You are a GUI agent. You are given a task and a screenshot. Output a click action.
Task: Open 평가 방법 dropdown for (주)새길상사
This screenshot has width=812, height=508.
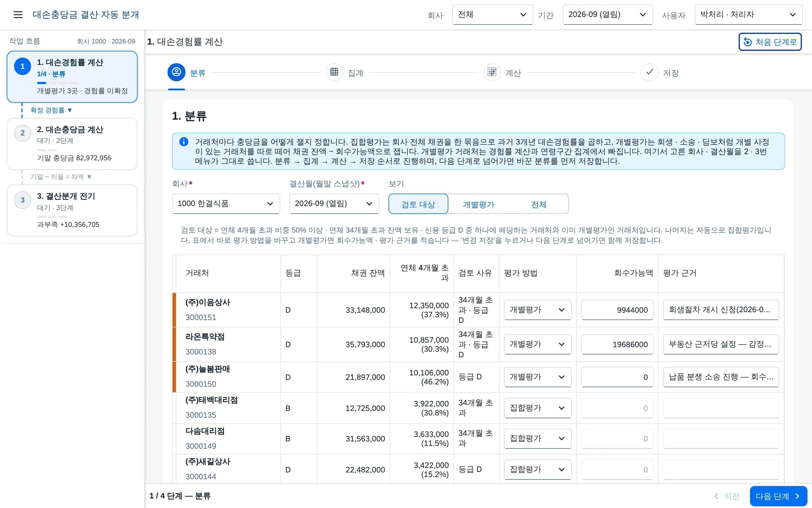538,469
